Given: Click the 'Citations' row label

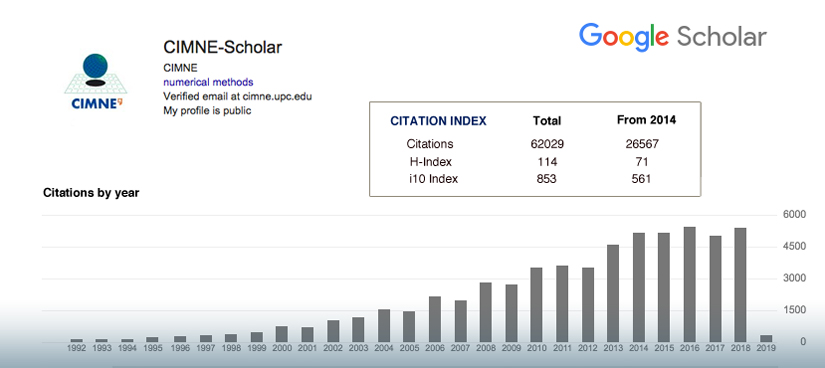Looking at the screenshot, I should [x=430, y=144].
